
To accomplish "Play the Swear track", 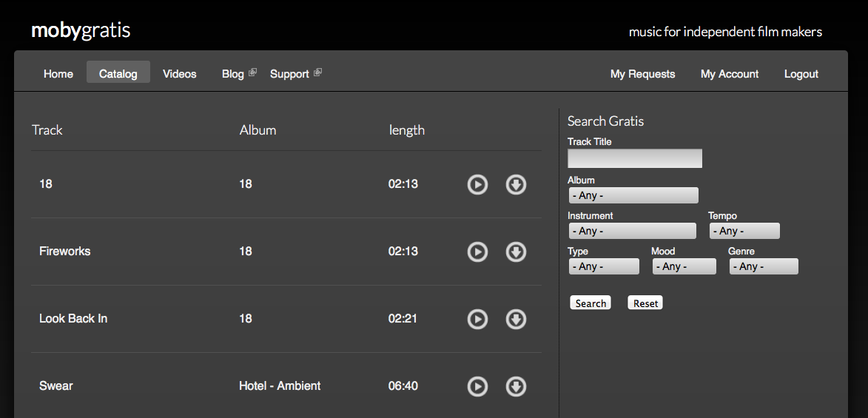I will [x=477, y=386].
